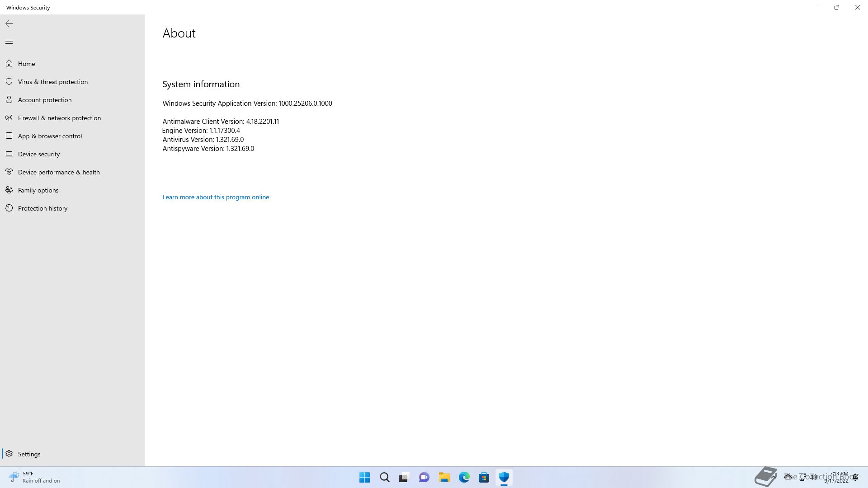
Task: Open Family options from sidebar
Action: click(x=38, y=190)
